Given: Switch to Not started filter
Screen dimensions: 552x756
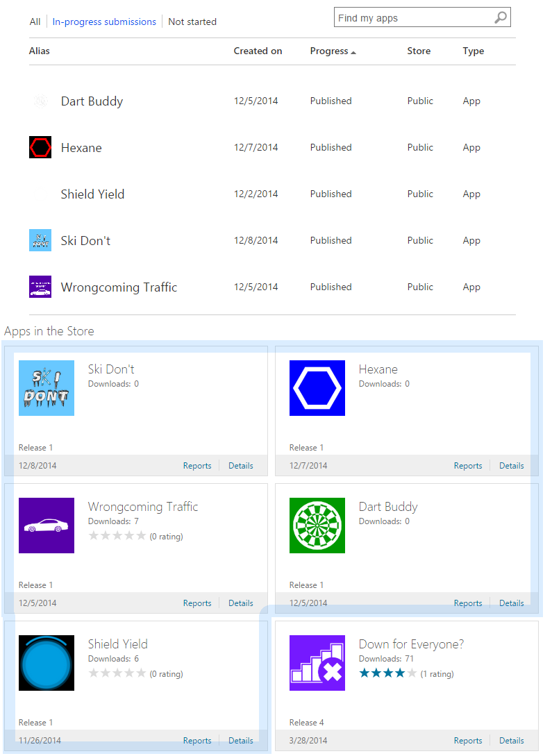Looking at the screenshot, I should pos(192,22).
